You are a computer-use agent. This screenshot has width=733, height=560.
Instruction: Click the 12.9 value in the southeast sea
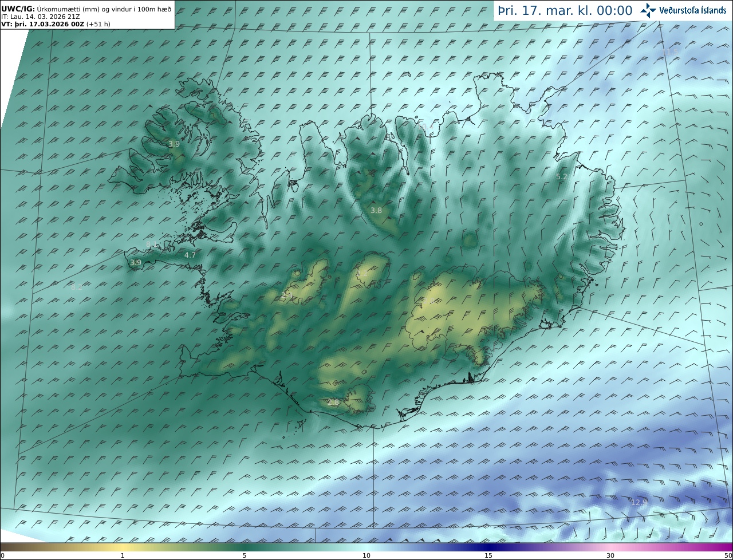[x=639, y=502]
